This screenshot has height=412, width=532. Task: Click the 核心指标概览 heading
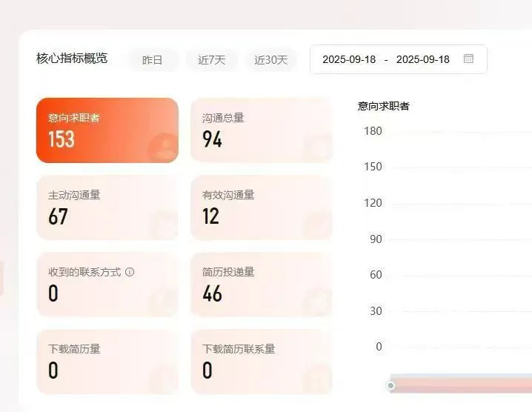[72, 58]
